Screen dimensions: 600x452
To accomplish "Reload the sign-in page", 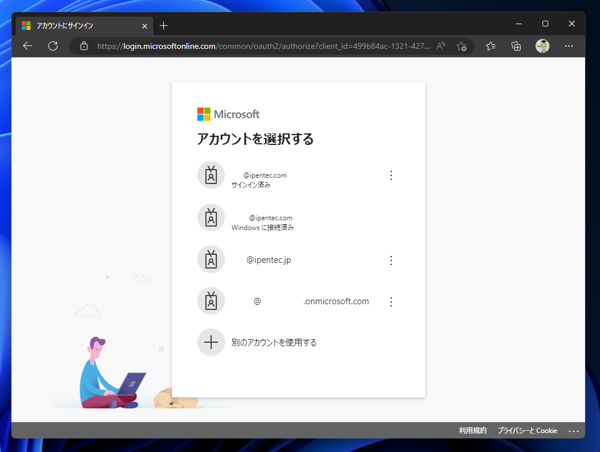I will 53,46.
